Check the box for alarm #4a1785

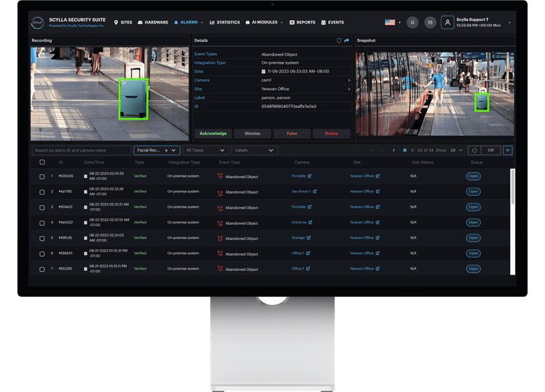(42, 192)
